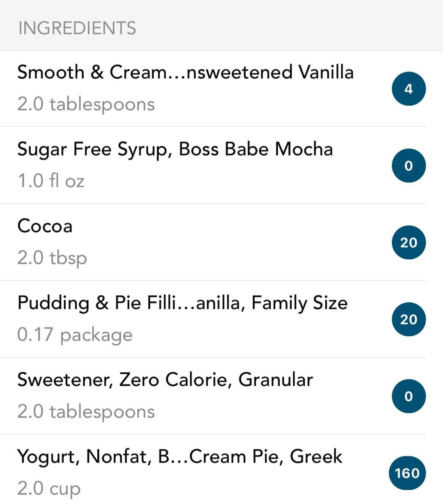Tap the 2.0 tbsp amount under Cocoa
Viewport: 443px width, 504px height.
tap(52, 258)
